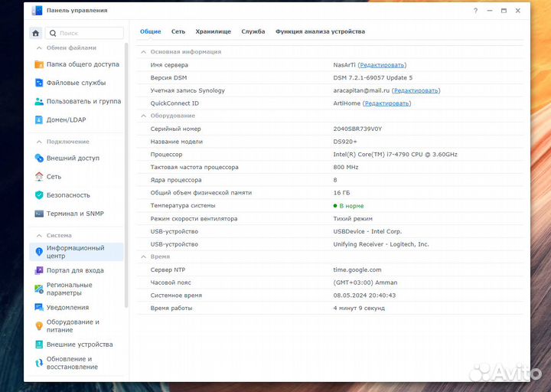Open the Функция анализа устройства tab

[320, 31]
